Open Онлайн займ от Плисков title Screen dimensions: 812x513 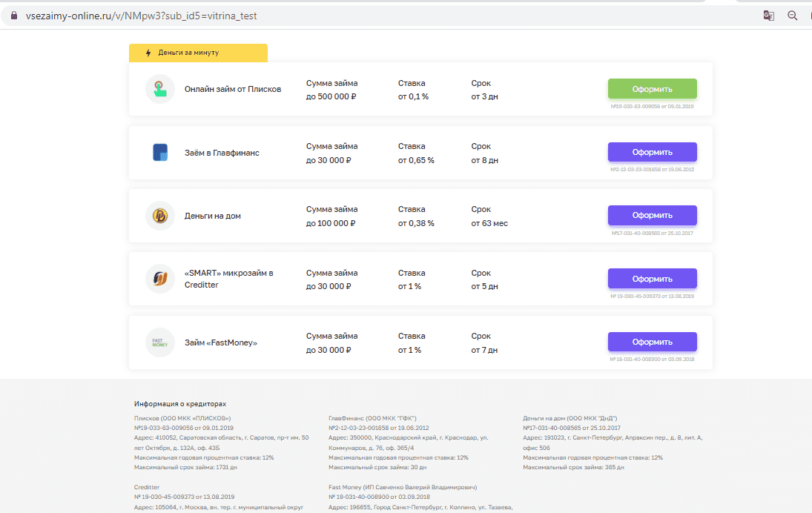pos(233,89)
